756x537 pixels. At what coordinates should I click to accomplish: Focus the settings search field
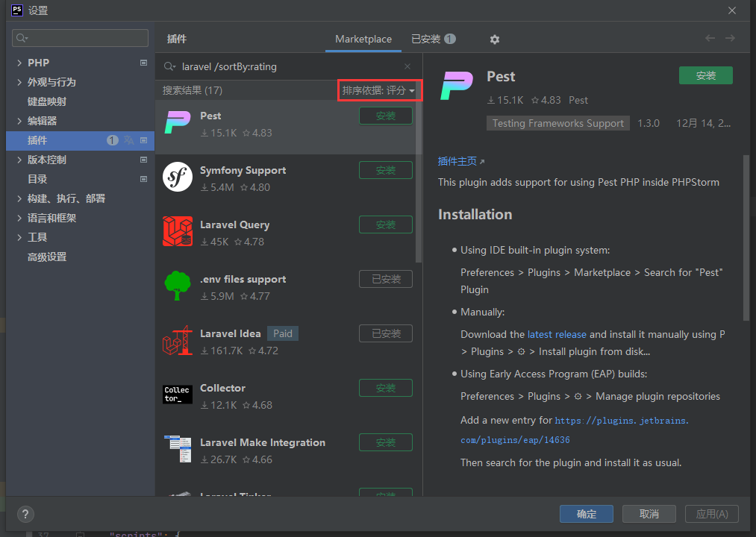click(x=80, y=38)
